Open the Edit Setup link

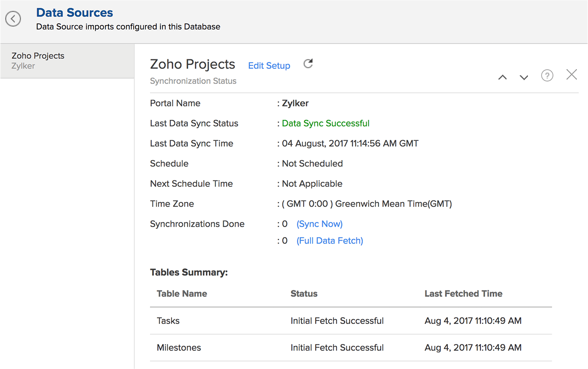coord(269,66)
